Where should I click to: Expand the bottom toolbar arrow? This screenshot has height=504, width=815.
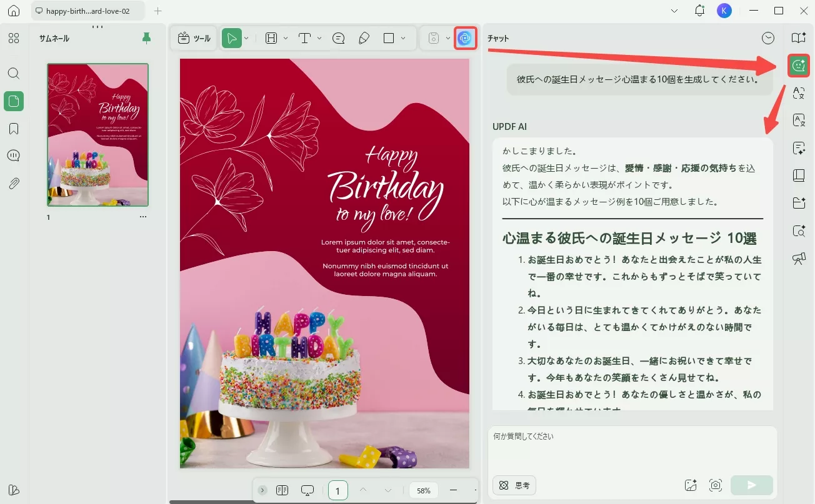(x=262, y=490)
